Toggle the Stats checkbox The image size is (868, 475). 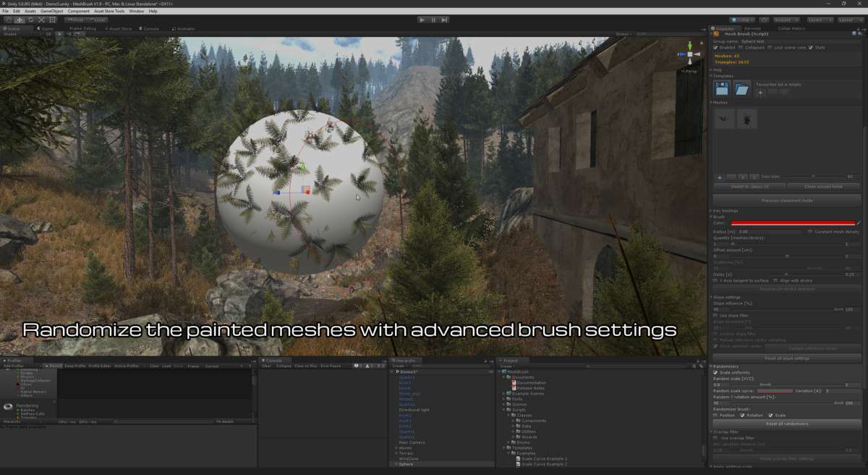[x=811, y=48]
